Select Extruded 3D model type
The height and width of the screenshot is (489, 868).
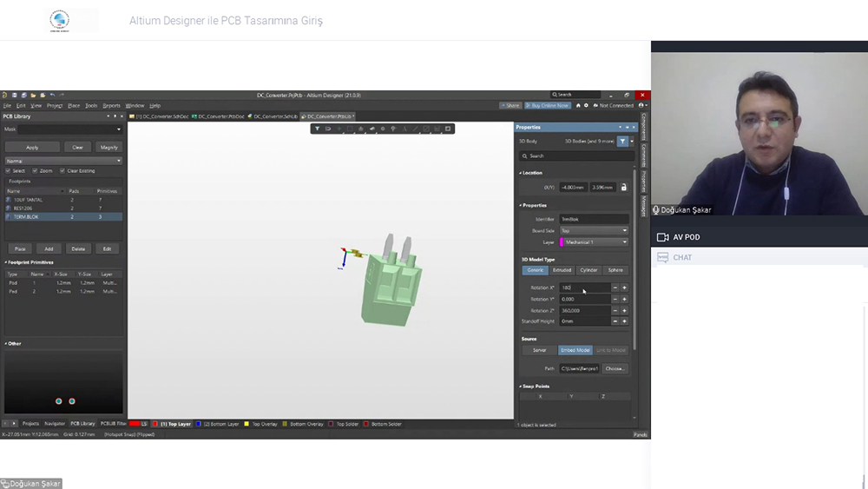point(562,270)
